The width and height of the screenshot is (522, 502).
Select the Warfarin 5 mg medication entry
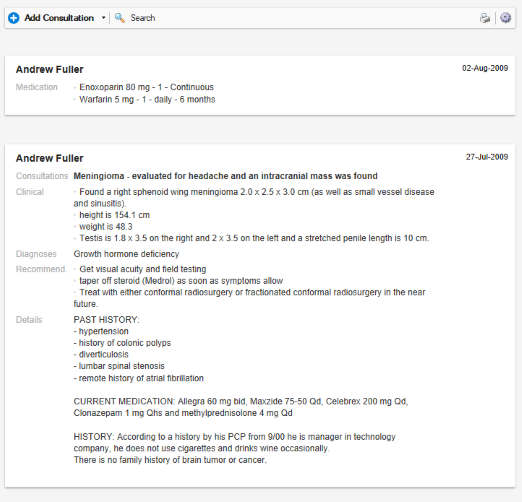coord(147,99)
